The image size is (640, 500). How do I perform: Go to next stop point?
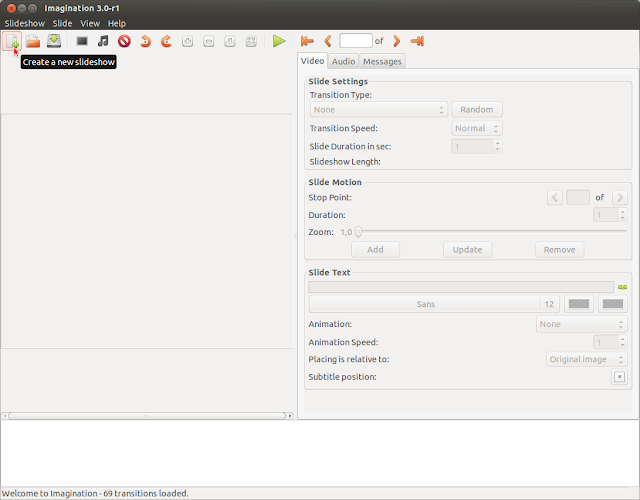point(620,198)
